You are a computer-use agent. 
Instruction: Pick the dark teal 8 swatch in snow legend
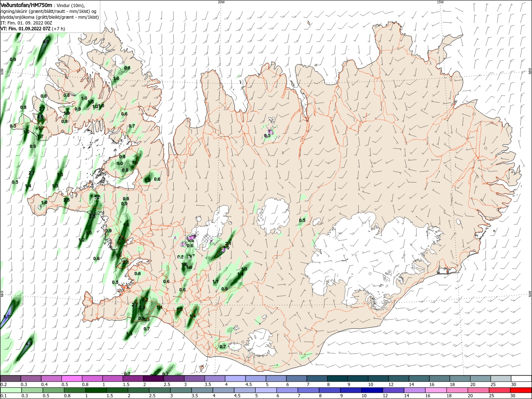coord(337,379)
